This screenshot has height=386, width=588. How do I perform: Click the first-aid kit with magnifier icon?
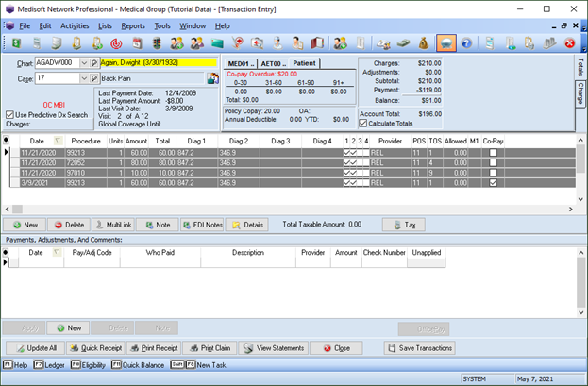[258, 43]
